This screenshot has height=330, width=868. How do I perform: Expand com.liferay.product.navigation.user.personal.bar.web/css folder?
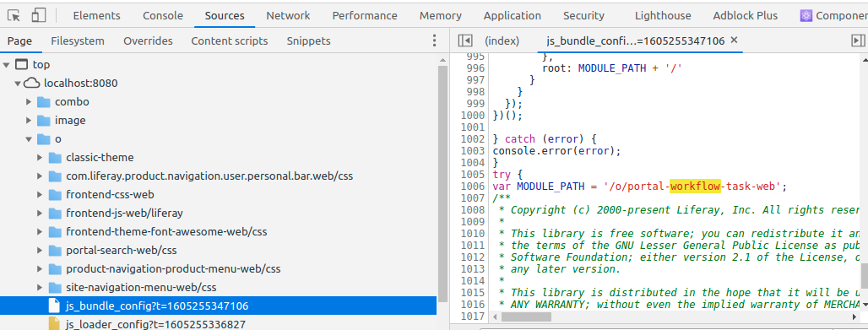(x=40, y=176)
